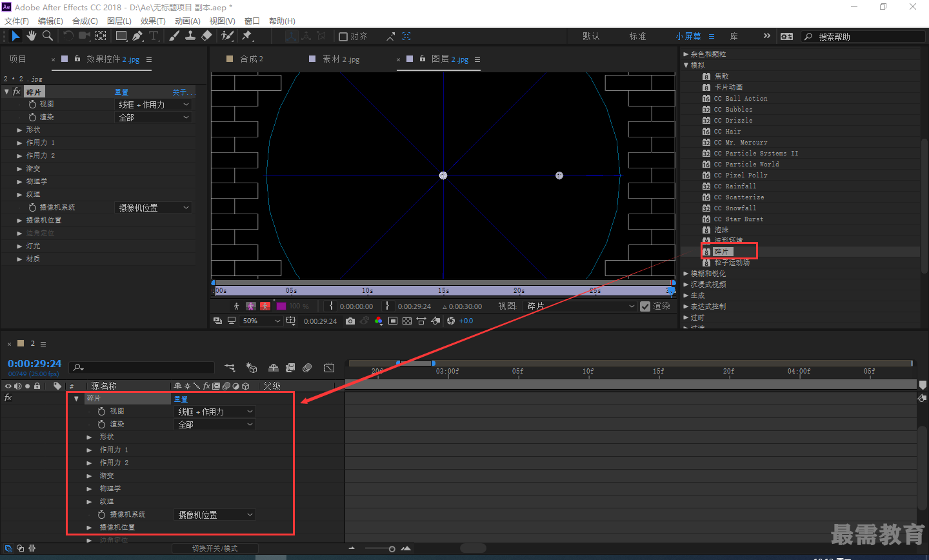Open 全部 render dropdown in effect controls

(x=154, y=117)
